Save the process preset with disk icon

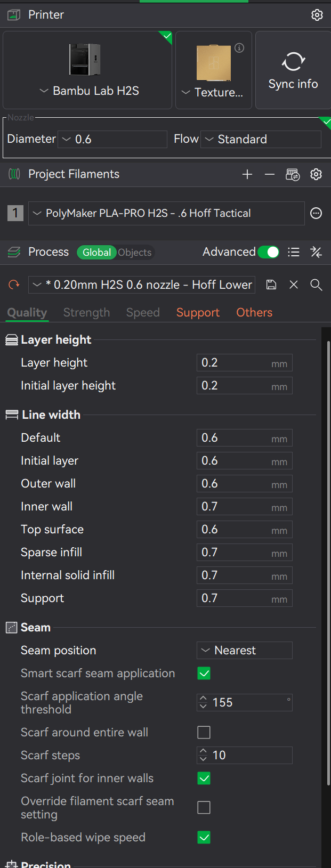(271, 285)
